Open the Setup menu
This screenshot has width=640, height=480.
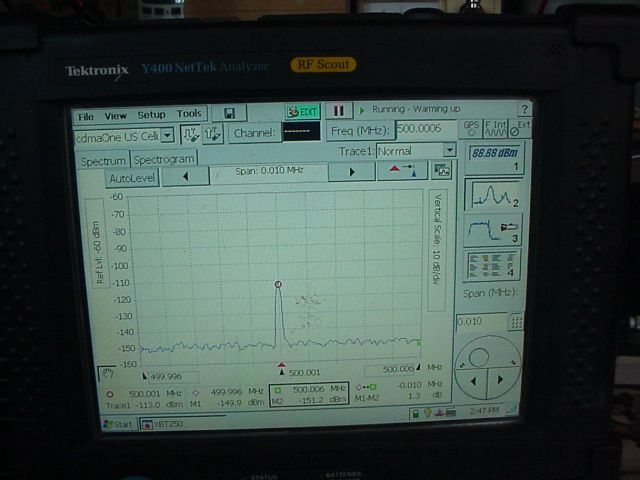(x=151, y=115)
